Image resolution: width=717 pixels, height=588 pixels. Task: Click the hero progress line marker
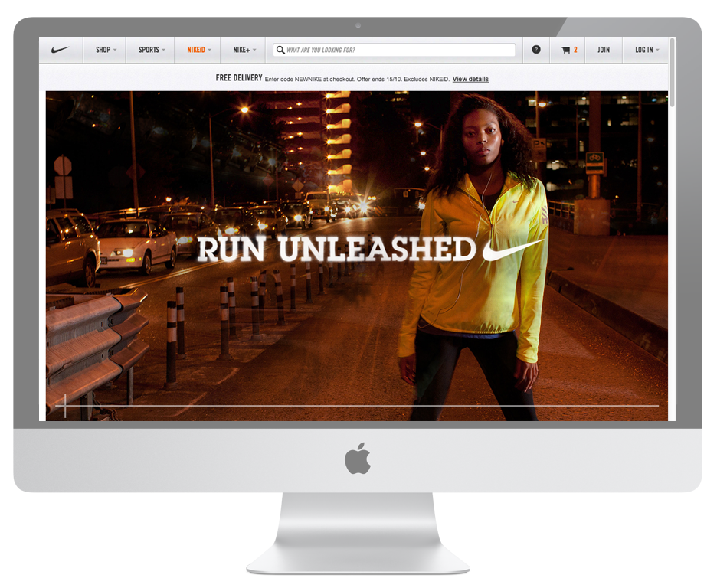click(x=65, y=405)
